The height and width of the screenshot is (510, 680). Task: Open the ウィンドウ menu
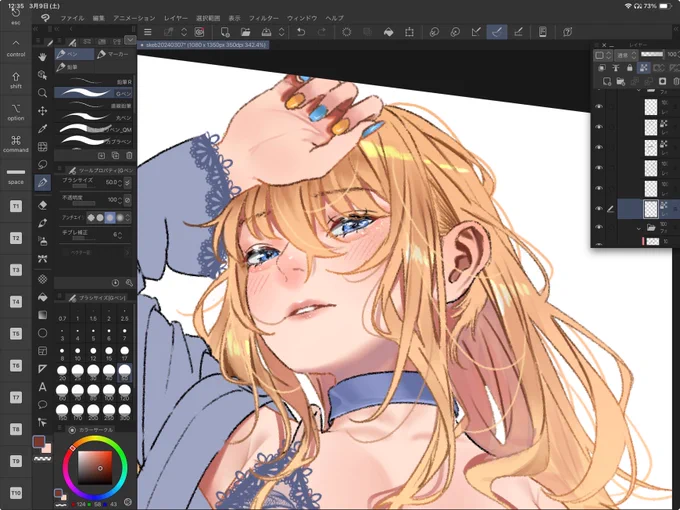[x=302, y=18]
